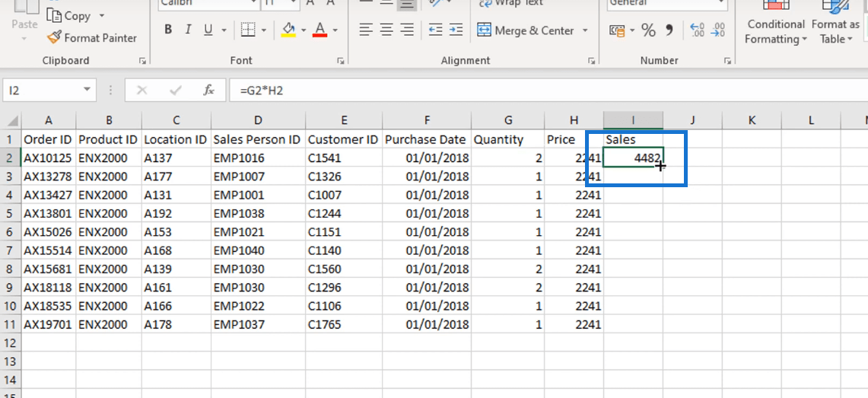Screen dimensions: 868x398
Task: Select cell containing C1296
Action: pos(344,288)
